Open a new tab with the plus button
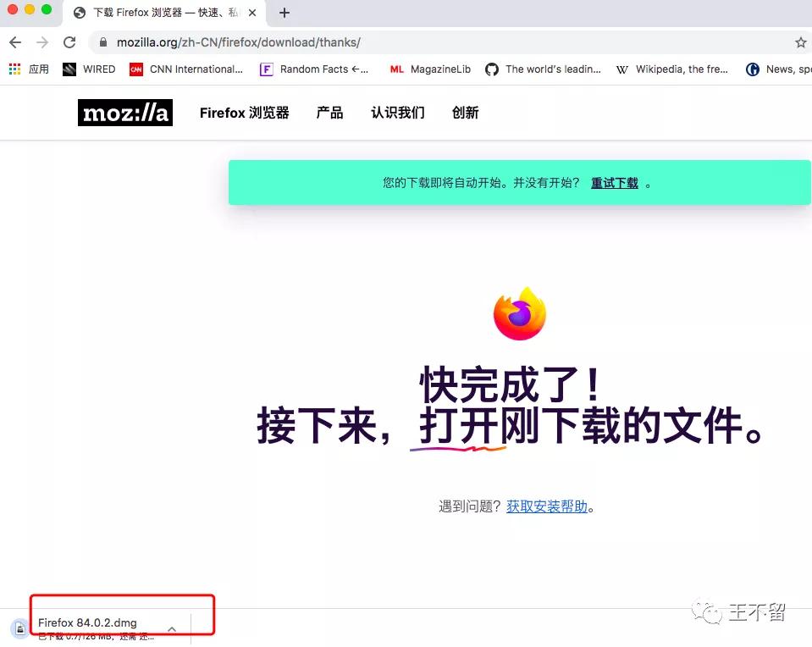This screenshot has height=647, width=812. point(284,13)
